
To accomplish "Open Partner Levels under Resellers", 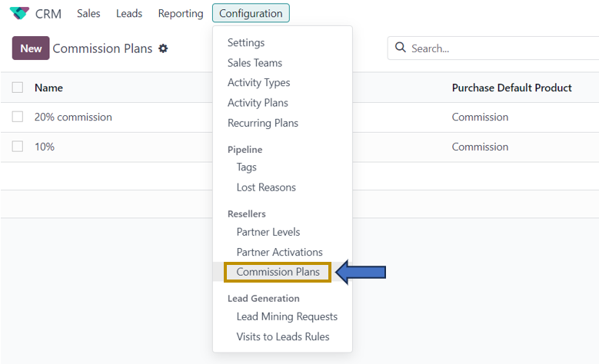I will [x=268, y=232].
